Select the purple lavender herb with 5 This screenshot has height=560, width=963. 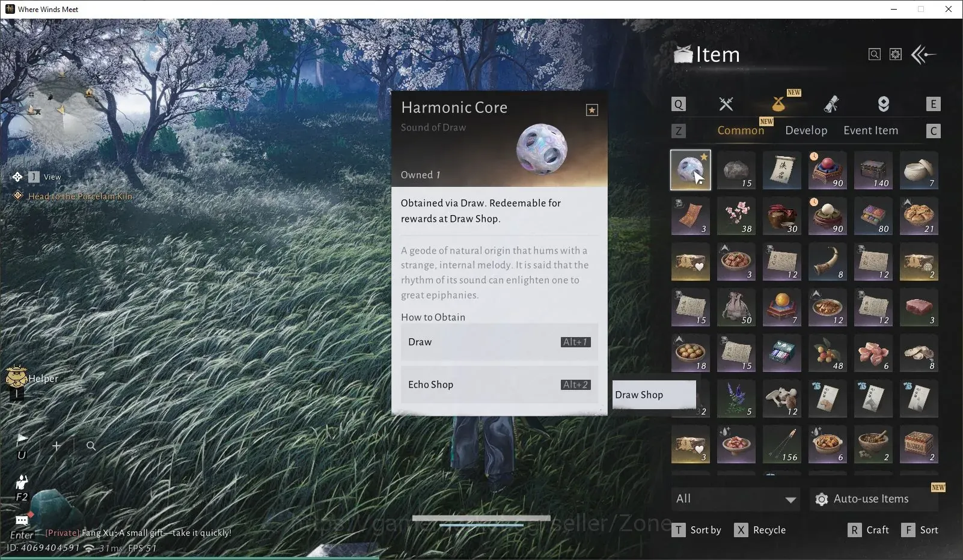tap(736, 398)
